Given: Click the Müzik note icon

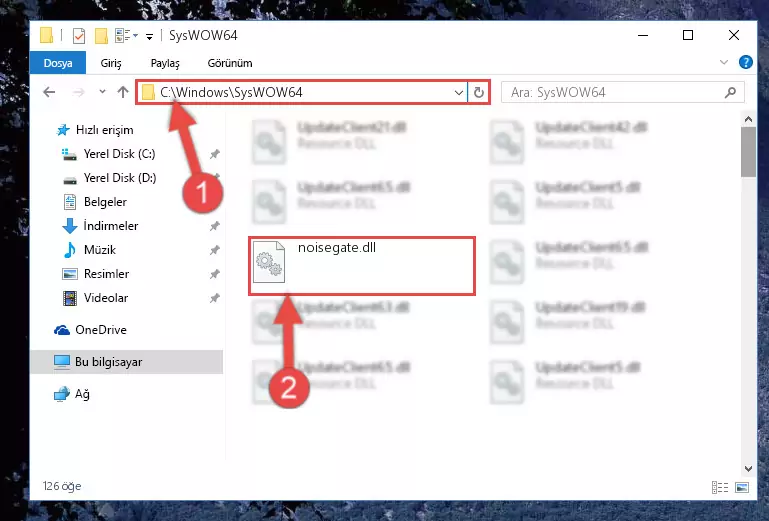Looking at the screenshot, I should point(70,250).
